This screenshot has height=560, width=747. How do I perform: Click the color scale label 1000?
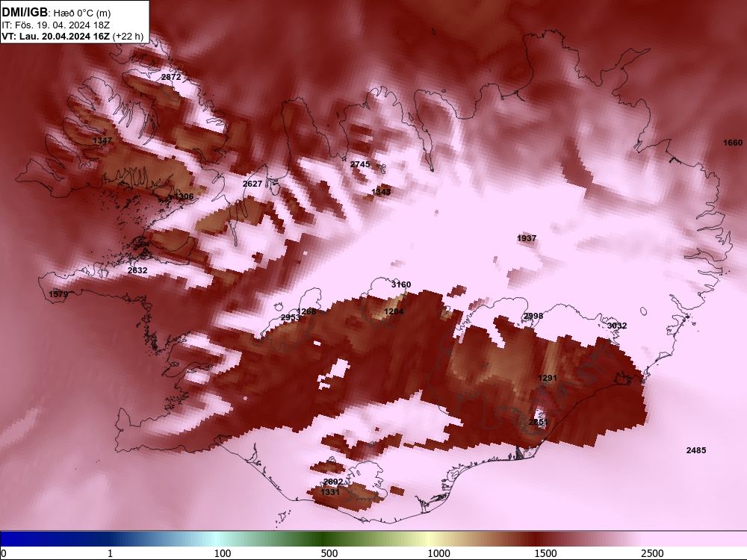(x=438, y=553)
